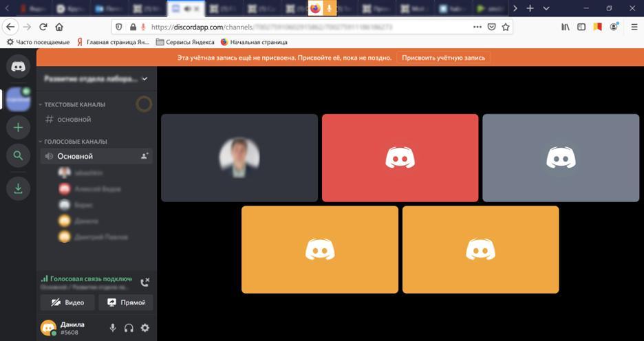Mute your microphone in the user panel
The height and width of the screenshot is (341, 644).
pyautogui.click(x=113, y=328)
